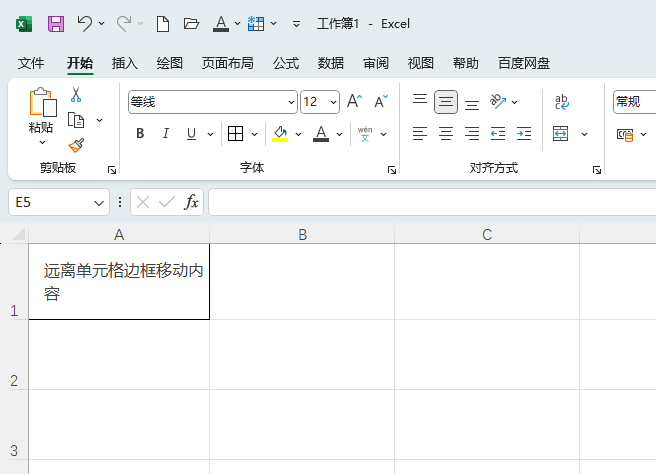Open the 百度网盘 tab
This screenshot has height=474, width=656.
point(524,63)
